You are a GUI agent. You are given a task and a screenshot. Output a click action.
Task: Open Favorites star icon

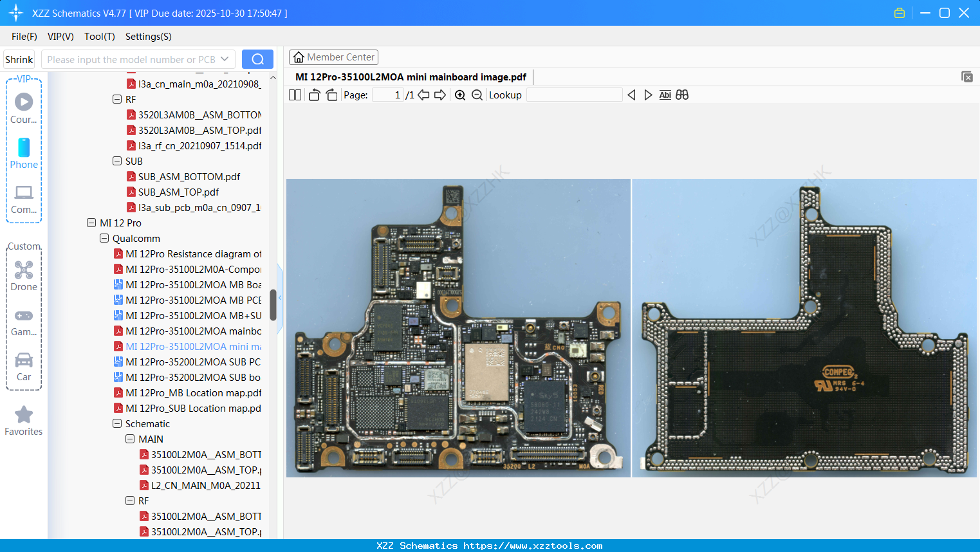[23, 414]
